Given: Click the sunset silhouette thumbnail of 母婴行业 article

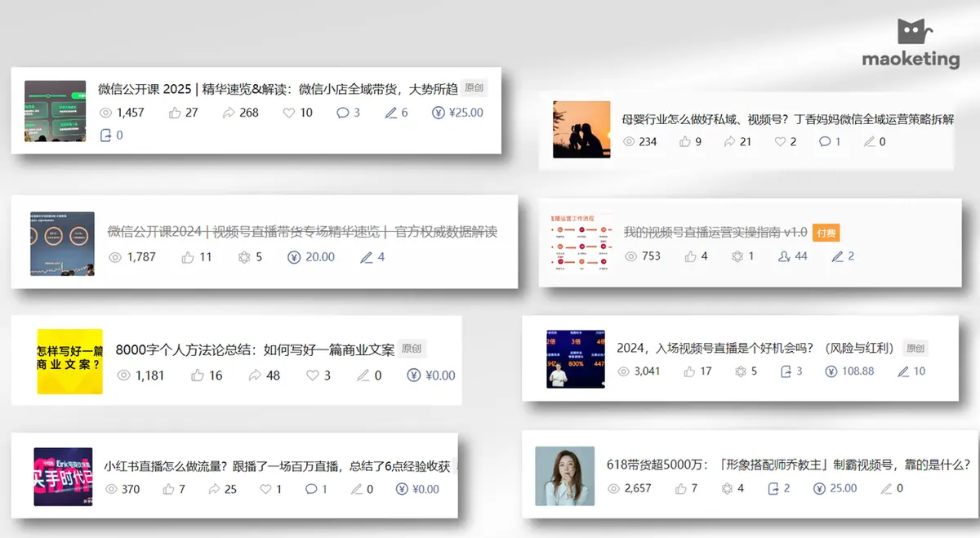Looking at the screenshot, I should (x=581, y=130).
